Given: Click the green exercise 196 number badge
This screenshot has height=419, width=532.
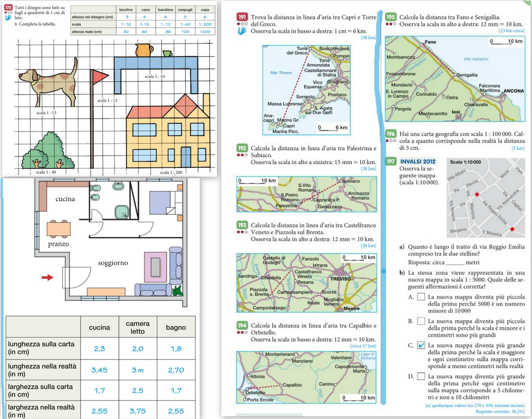Looking at the screenshot, I should 390,134.
